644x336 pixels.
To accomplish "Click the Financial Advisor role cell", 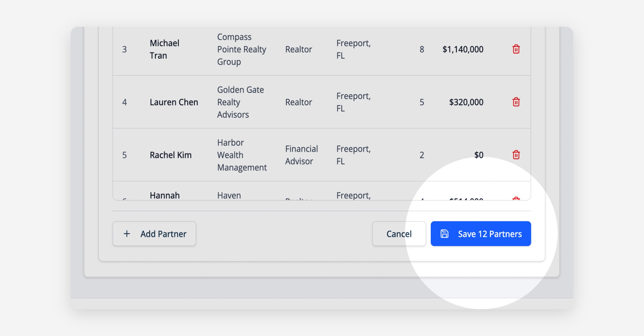I will click(x=301, y=155).
